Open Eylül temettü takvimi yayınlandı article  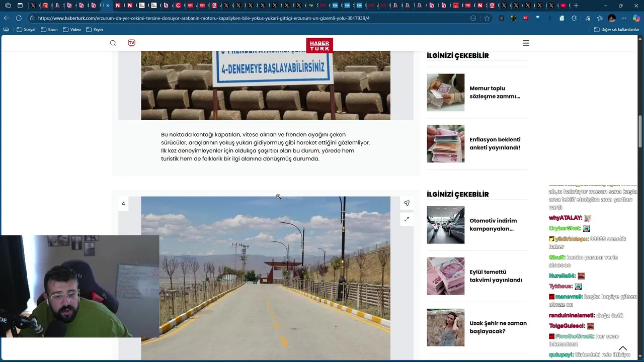point(496,276)
